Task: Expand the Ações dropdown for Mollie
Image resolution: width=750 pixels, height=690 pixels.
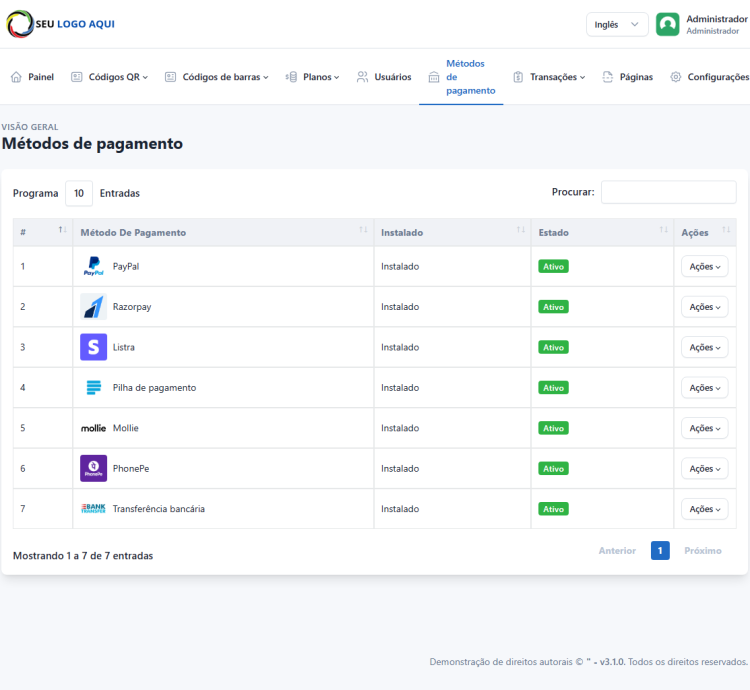Action: pos(704,428)
